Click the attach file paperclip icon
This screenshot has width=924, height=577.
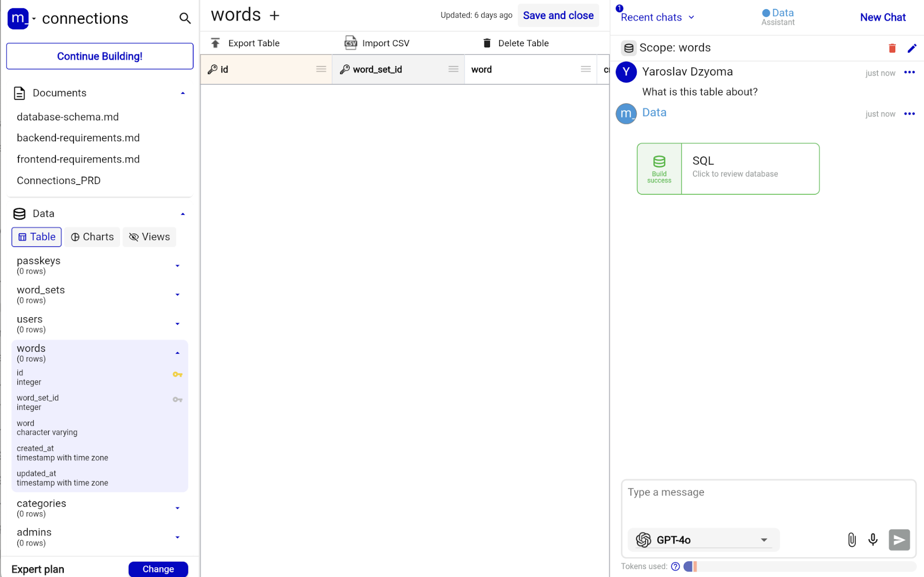(x=851, y=540)
